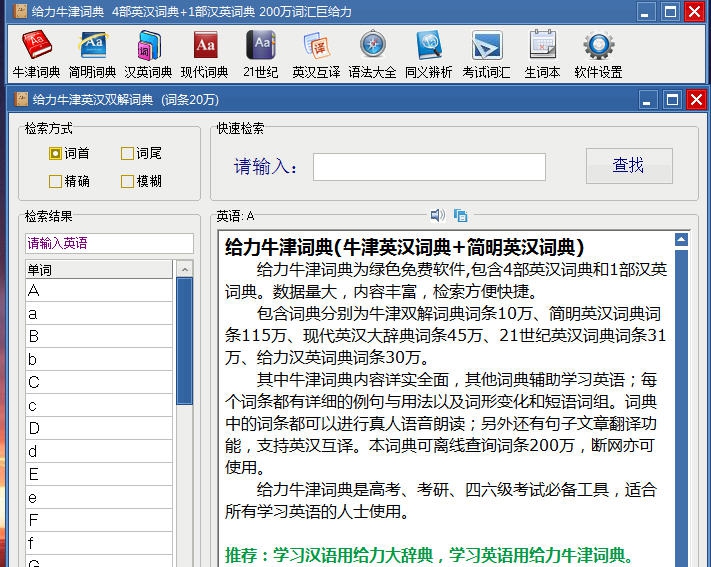Select the 模糊 search mode
This screenshot has width=711, height=567.
tap(141, 181)
